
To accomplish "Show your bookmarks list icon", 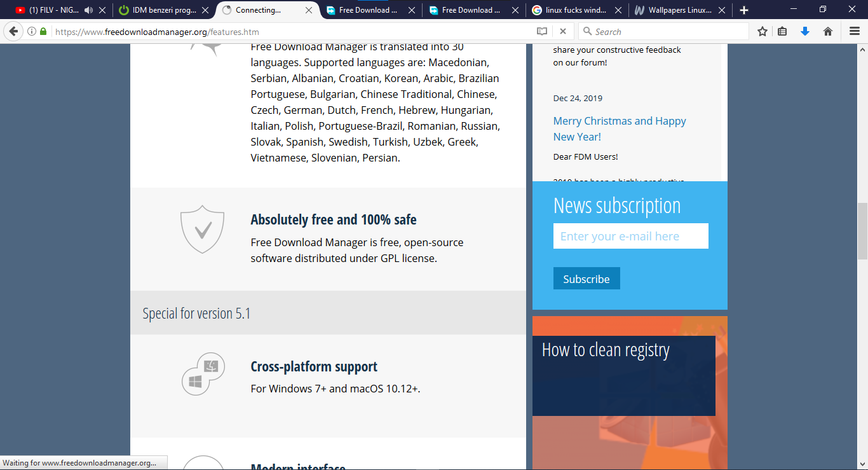I will tap(782, 31).
